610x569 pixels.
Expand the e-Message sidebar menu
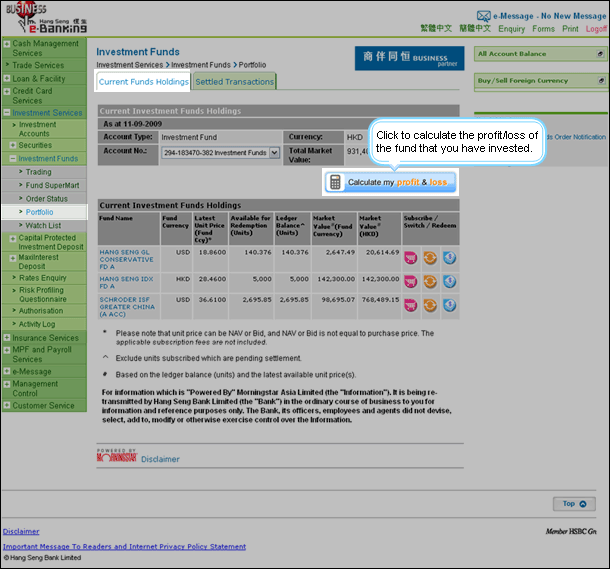[x=7, y=371]
